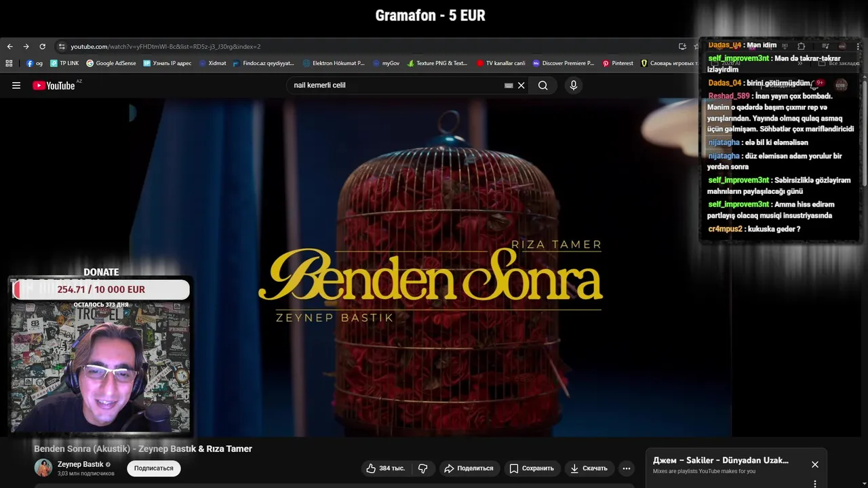Viewport: 868px width, 488px height.
Task: Open site info icon in address bar
Action: (62, 46)
